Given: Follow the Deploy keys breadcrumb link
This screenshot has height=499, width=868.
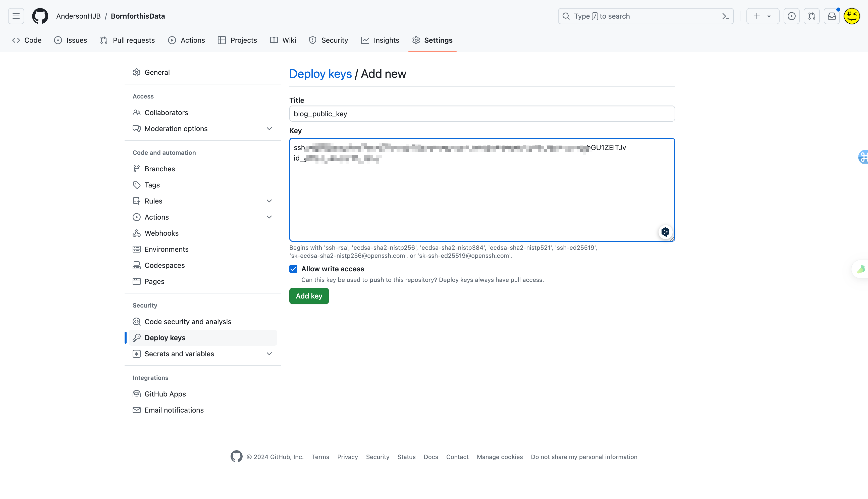Looking at the screenshot, I should (320, 74).
